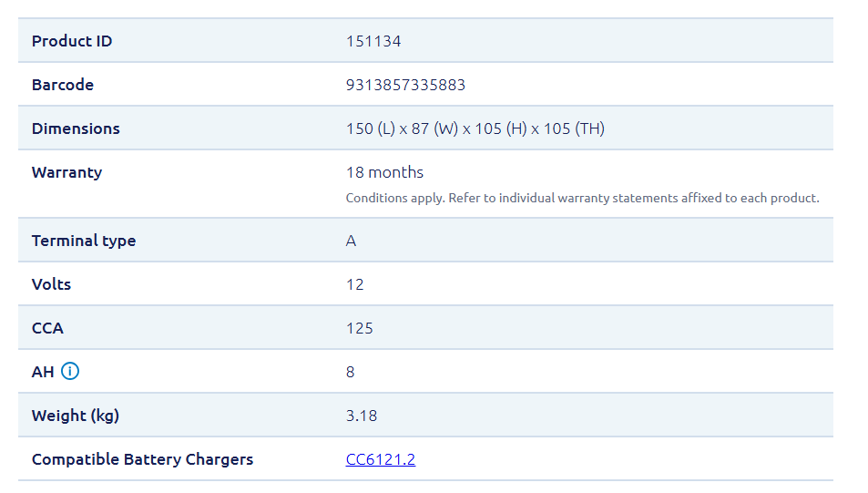Click the AH info icon
Image resolution: width=868 pixels, height=493 pixels.
coord(70,372)
